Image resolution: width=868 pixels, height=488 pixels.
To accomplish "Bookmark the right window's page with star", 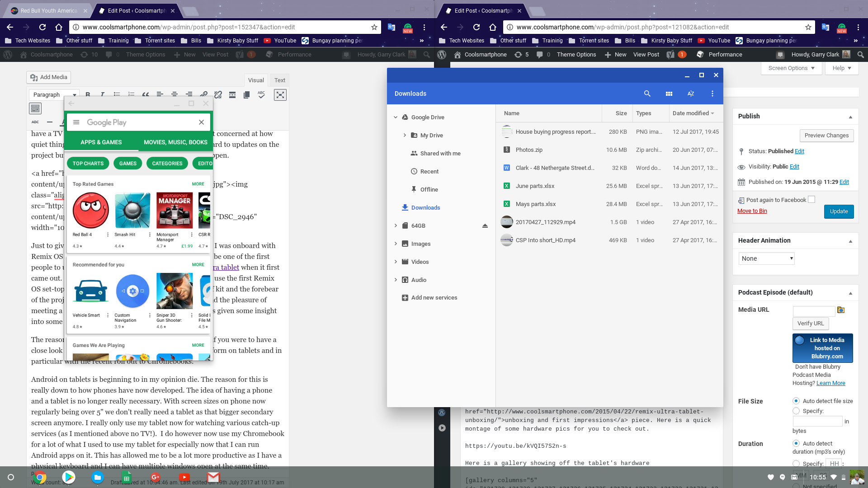I will click(808, 27).
